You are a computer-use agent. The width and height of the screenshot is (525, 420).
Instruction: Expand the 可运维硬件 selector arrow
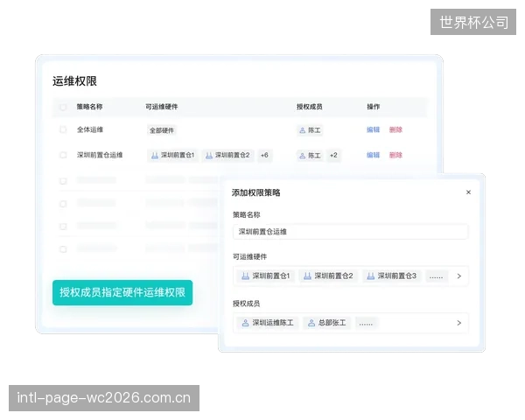click(459, 276)
